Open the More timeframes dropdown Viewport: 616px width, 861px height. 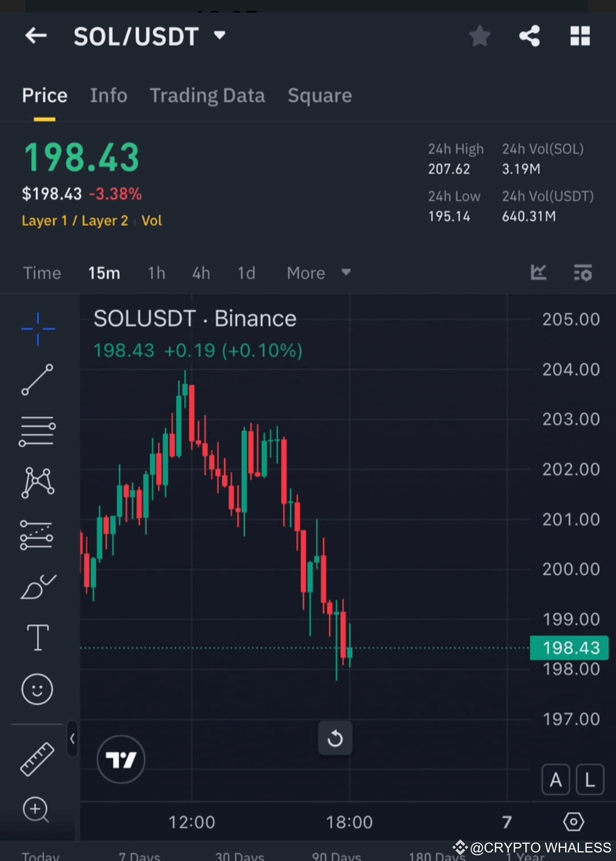click(318, 273)
